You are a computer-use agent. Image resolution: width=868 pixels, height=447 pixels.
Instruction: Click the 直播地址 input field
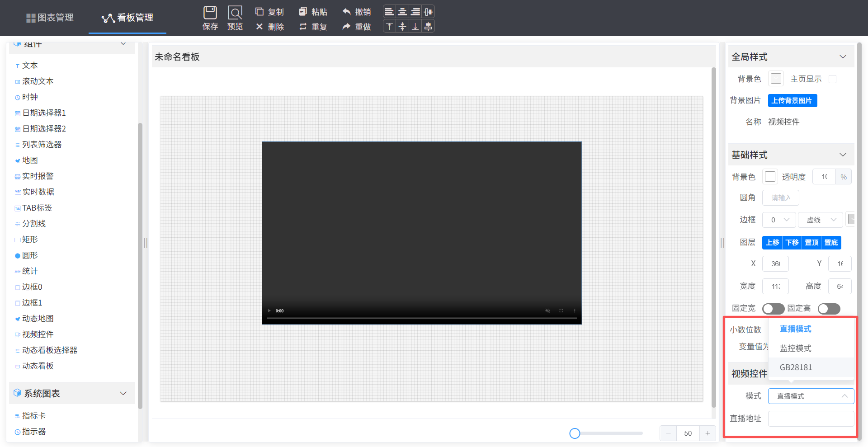pos(811,419)
